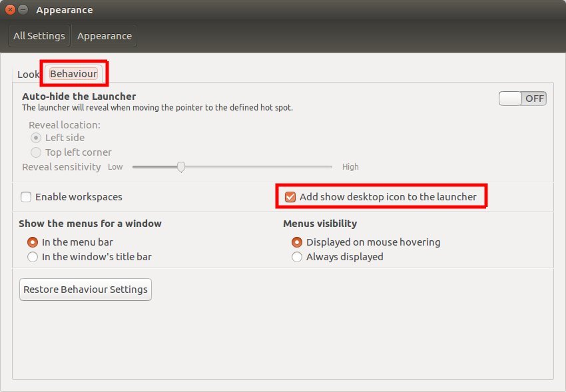Screen dimensions: 566x392
Task: Uncheck Add show desktop icon to the launcher
Action: pos(290,196)
